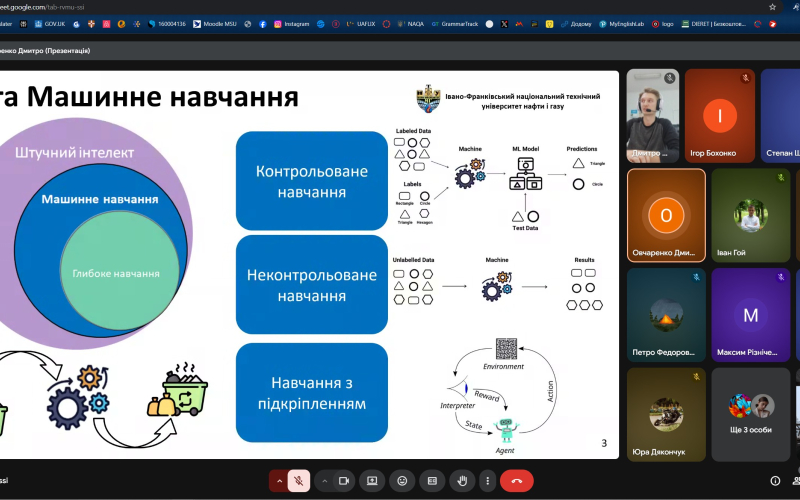
Task: Open the Instagram bookmark
Action: click(290, 23)
